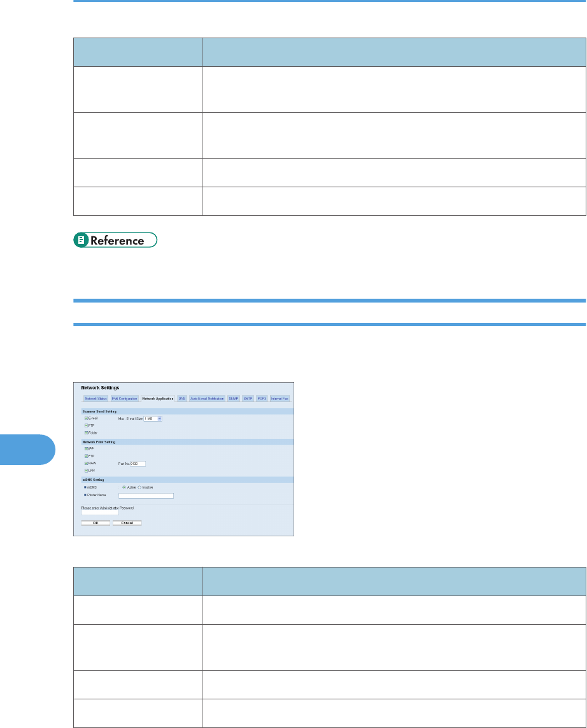Viewport: 587px width, 728px height.
Task: Open the Network Status tab
Action: (95, 398)
